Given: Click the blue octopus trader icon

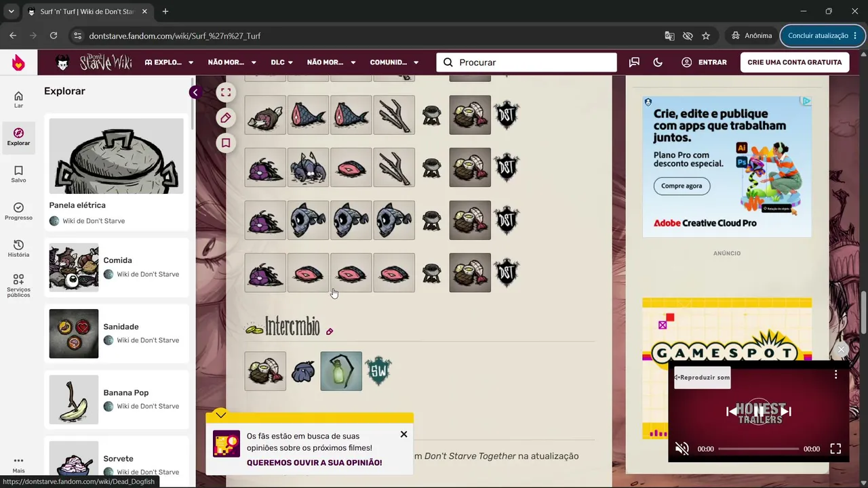Looking at the screenshot, I should (303, 371).
